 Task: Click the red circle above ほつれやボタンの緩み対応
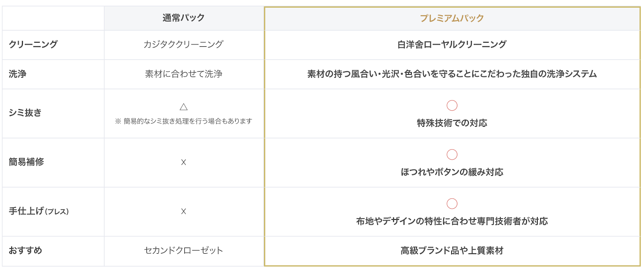tap(452, 155)
